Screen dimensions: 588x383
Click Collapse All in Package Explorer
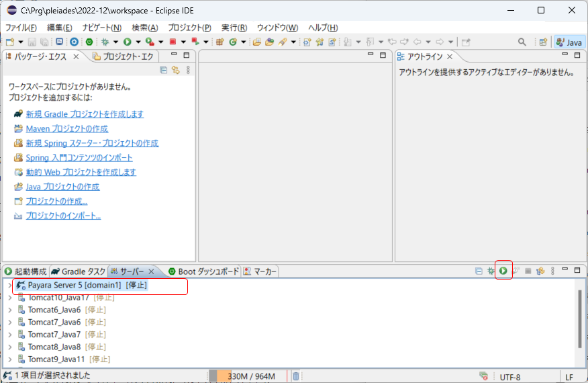[164, 70]
